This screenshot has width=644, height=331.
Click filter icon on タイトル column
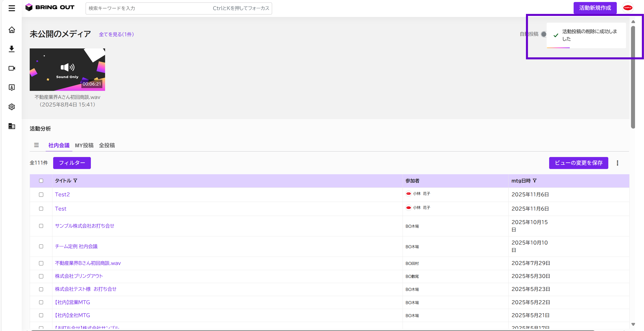(x=75, y=180)
